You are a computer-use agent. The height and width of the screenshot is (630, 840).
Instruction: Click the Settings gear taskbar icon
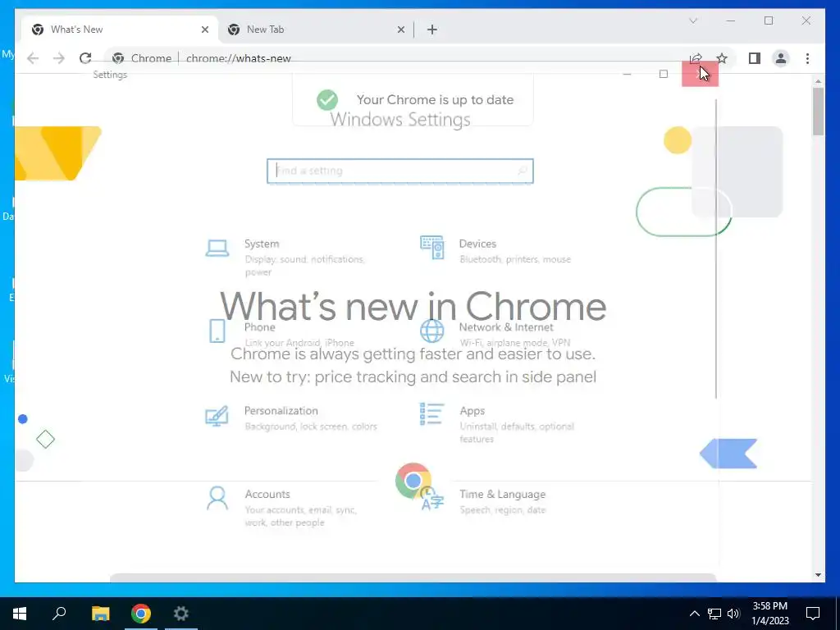[x=181, y=614]
